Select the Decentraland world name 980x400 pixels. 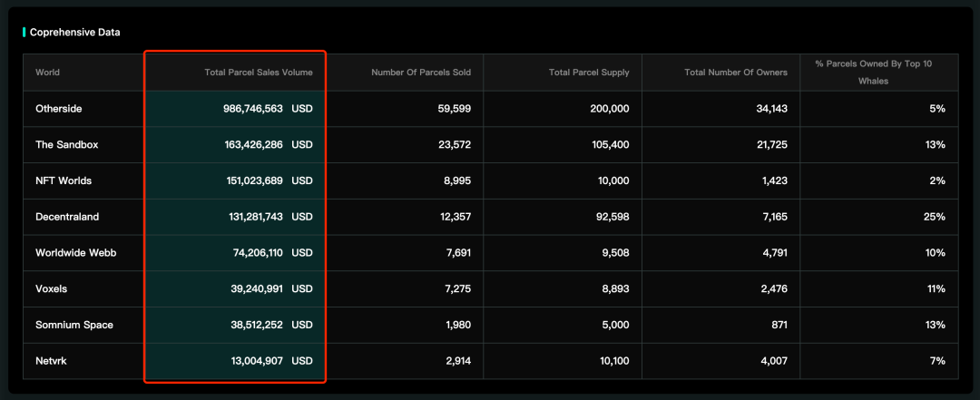coord(67,217)
